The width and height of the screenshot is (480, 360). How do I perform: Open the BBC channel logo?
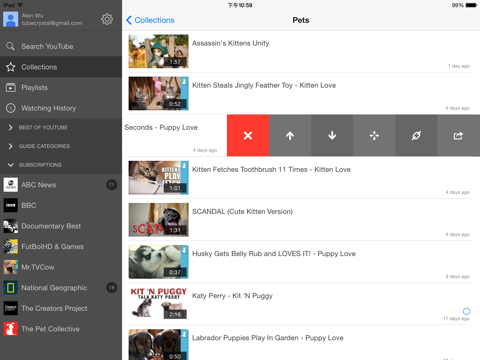(11, 205)
